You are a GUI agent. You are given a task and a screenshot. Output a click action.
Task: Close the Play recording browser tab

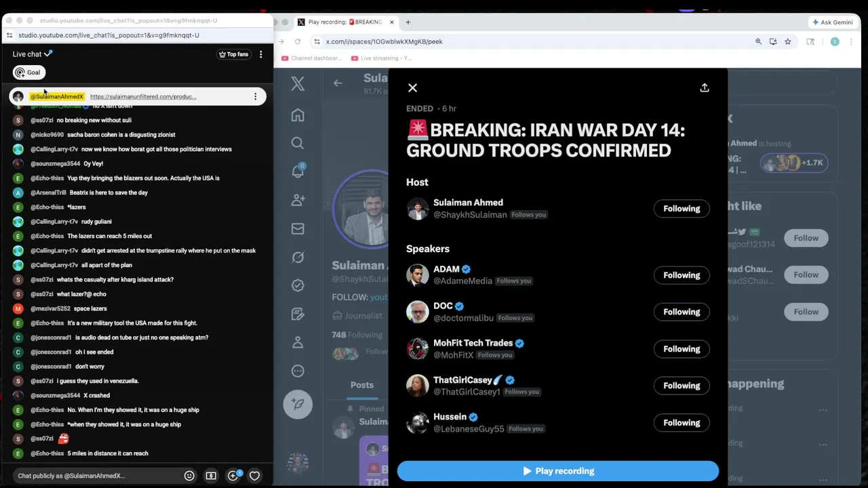pos(391,22)
